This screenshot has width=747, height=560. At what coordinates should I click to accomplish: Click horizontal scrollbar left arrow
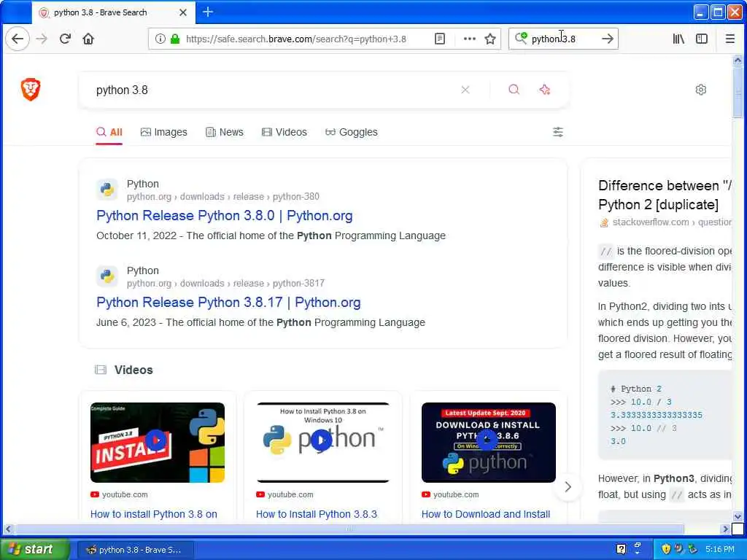tap(8, 529)
